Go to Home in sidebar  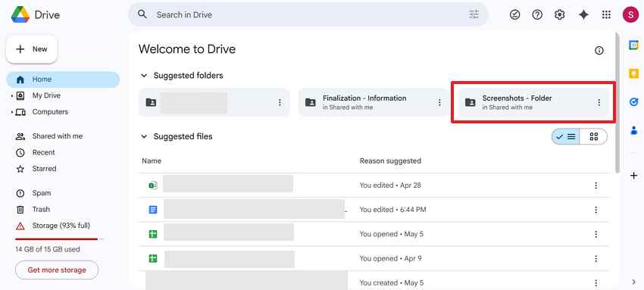pos(63,80)
